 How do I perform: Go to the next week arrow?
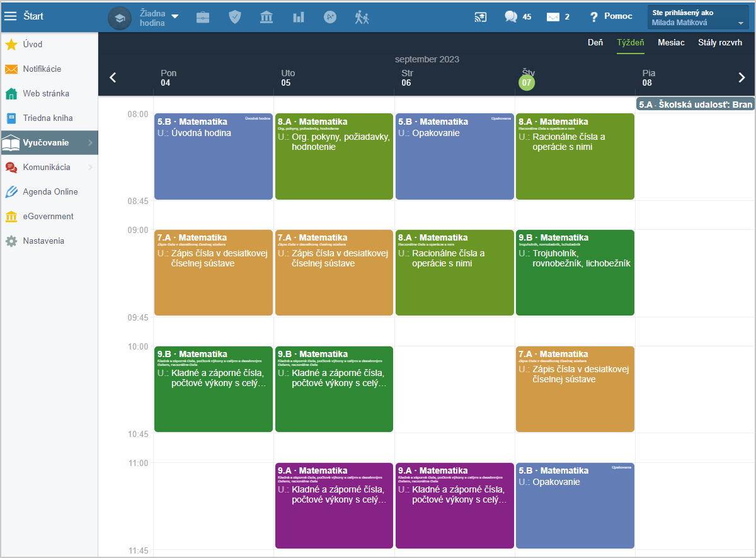tap(742, 77)
